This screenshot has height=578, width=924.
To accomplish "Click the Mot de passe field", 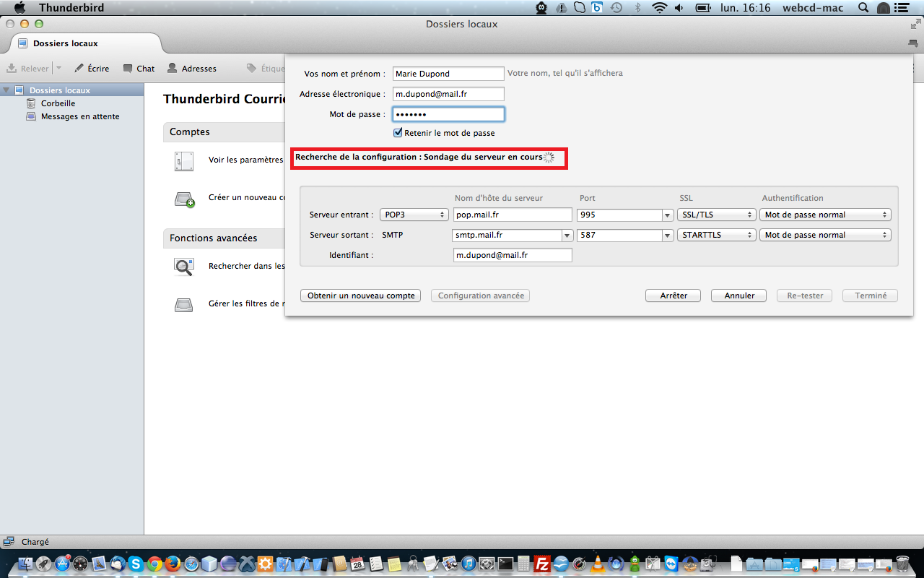I will (448, 114).
